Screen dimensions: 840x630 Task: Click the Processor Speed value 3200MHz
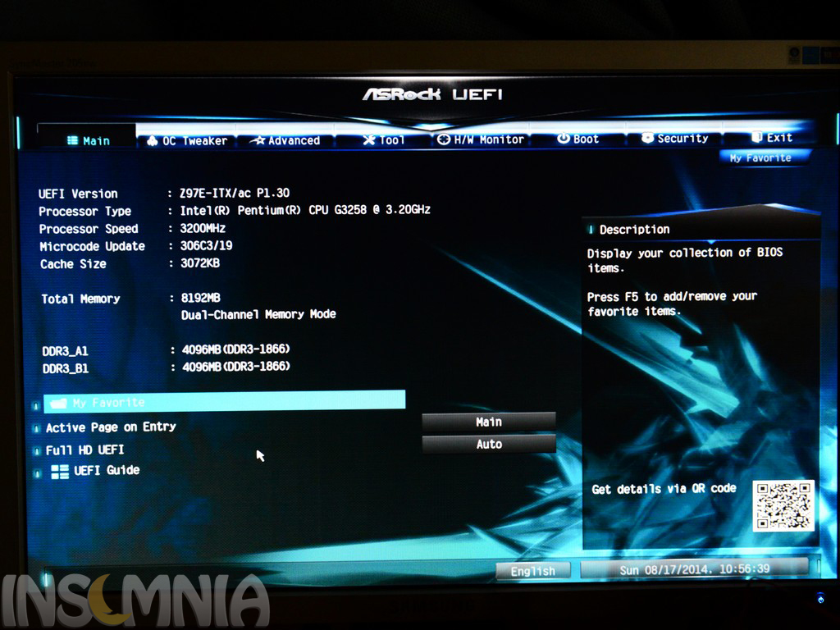(203, 228)
